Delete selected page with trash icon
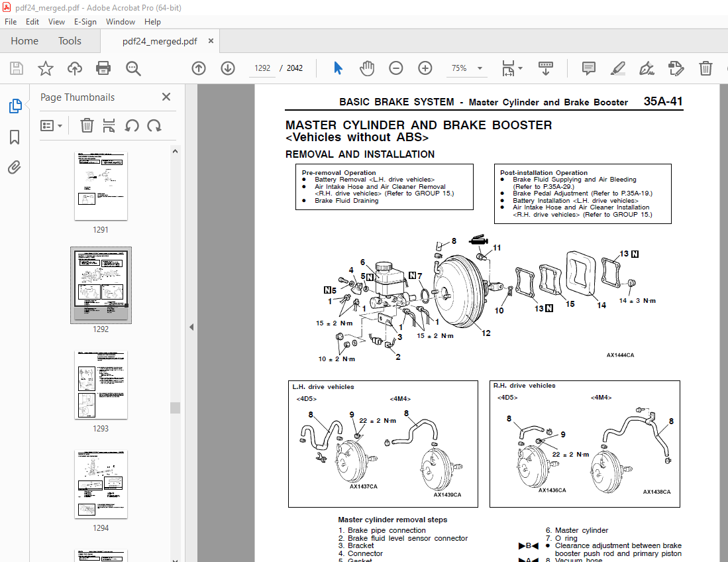Screen dimensions: 728x562 pos(87,125)
